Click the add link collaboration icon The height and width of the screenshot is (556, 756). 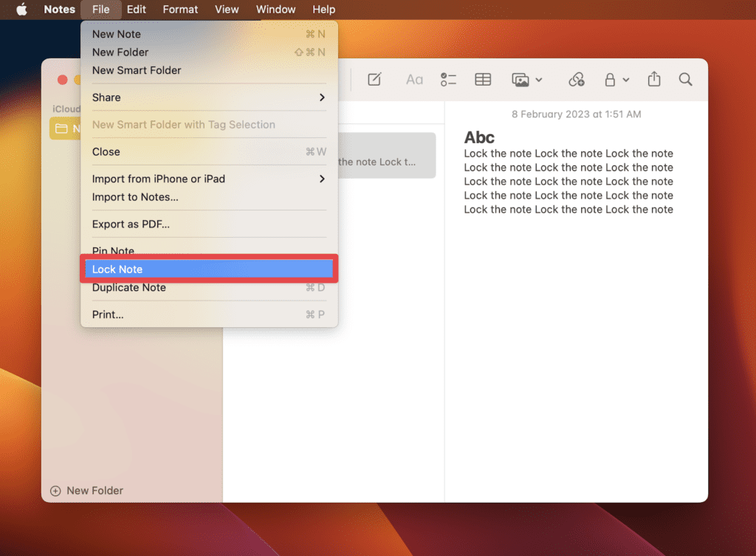pyautogui.click(x=576, y=80)
